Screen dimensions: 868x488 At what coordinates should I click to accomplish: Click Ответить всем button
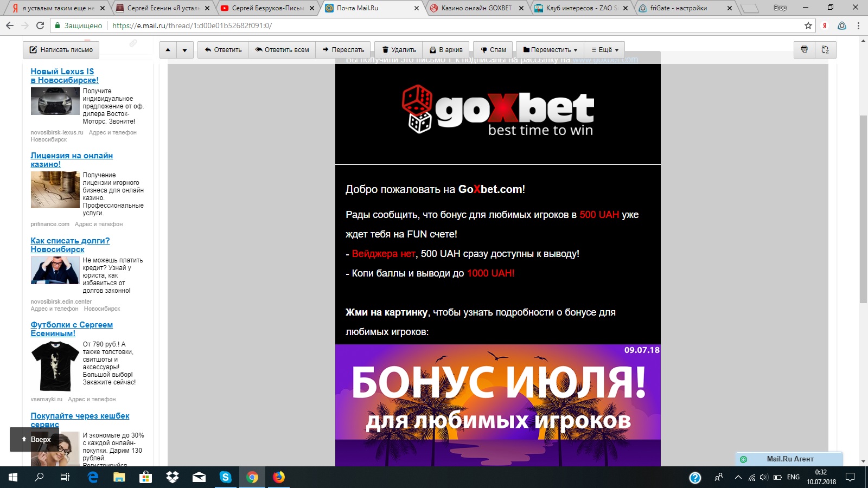point(282,49)
